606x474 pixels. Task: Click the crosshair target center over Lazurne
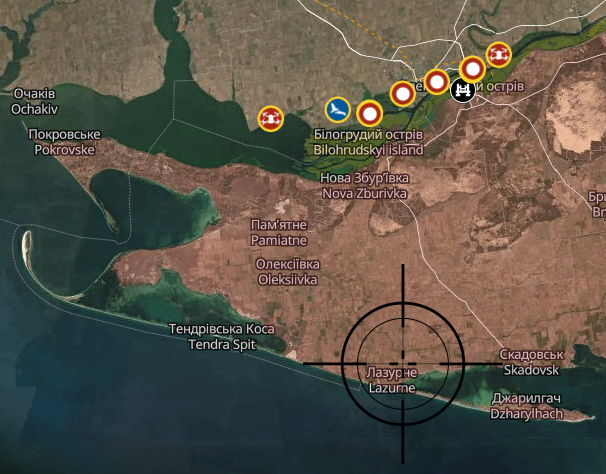click(x=403, y=363)
